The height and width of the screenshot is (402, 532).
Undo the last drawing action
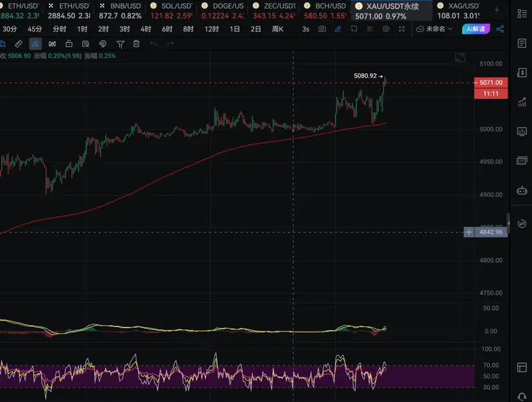154,44
